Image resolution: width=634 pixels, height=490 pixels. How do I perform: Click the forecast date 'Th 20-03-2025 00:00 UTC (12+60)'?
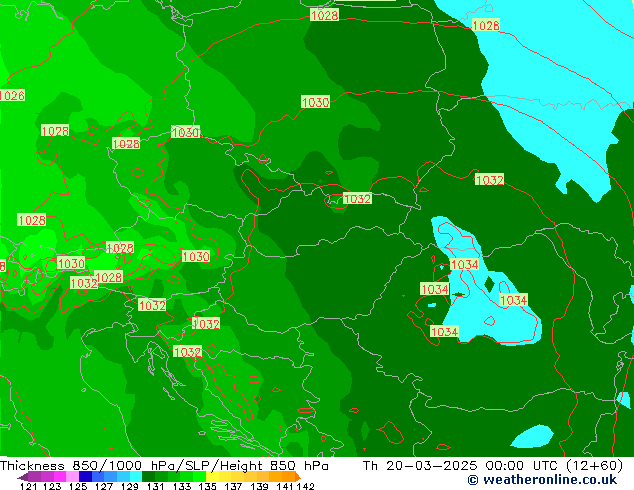[493, 466]
